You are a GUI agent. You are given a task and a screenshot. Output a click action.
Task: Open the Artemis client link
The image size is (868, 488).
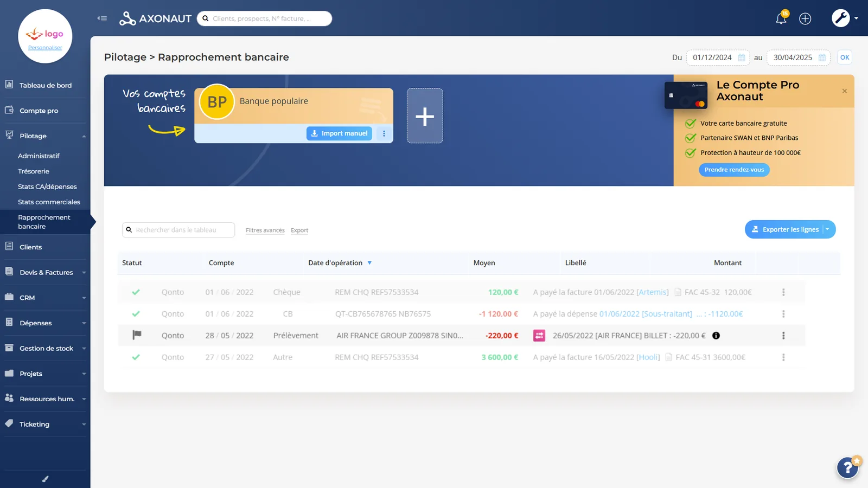point(653,292)
